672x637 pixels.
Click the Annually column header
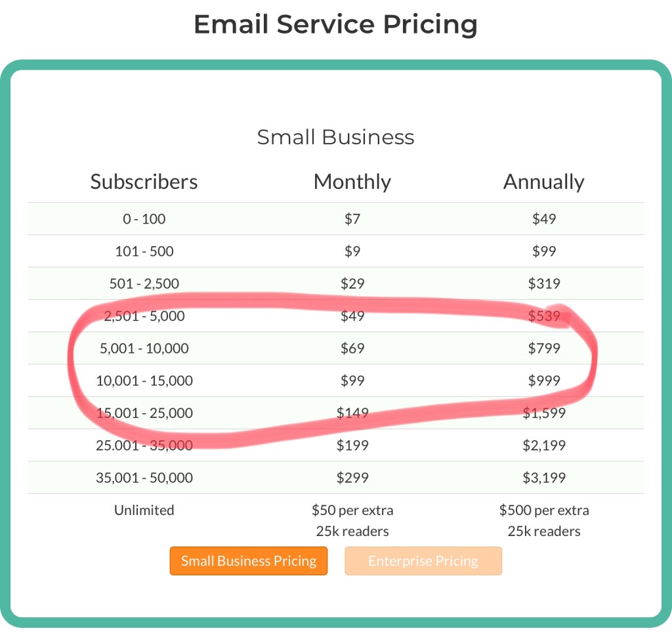[x=544, y=182]
